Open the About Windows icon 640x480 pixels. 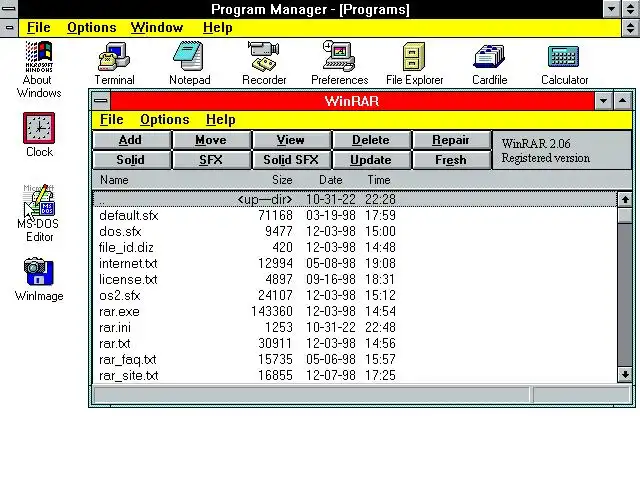click(x=39, y=69)
